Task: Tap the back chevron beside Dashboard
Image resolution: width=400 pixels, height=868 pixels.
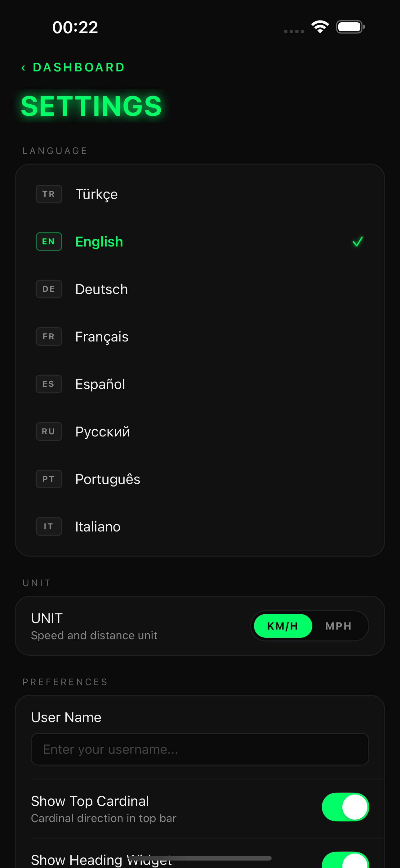Action: pos(23,68)
